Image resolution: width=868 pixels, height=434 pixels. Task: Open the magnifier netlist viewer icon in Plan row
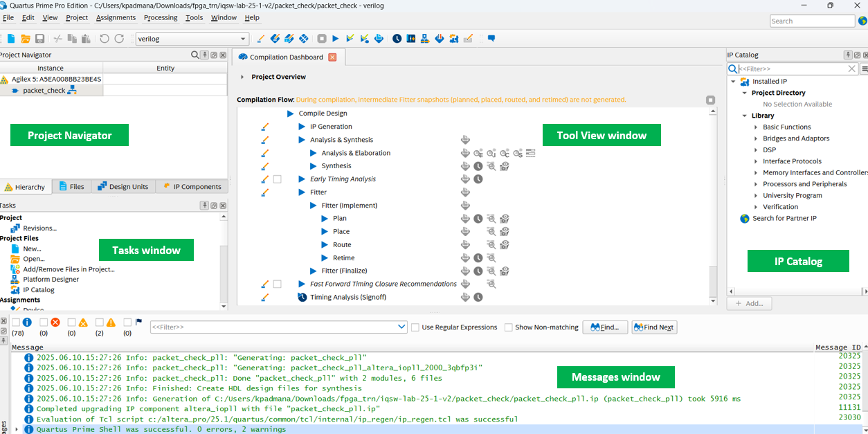coord(491,219)
